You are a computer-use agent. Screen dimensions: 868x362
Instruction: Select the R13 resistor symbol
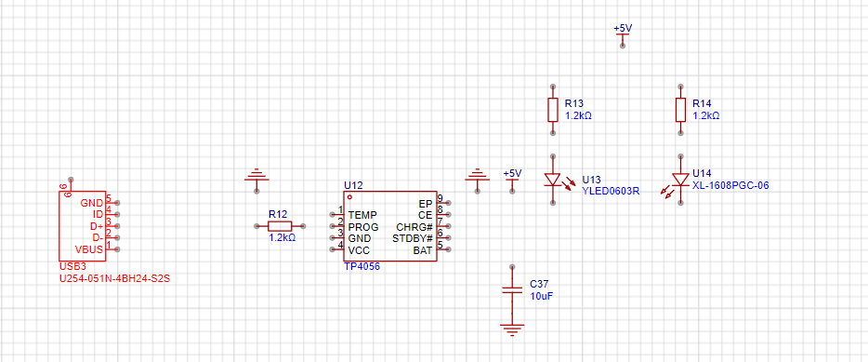(x=552, y=110)
